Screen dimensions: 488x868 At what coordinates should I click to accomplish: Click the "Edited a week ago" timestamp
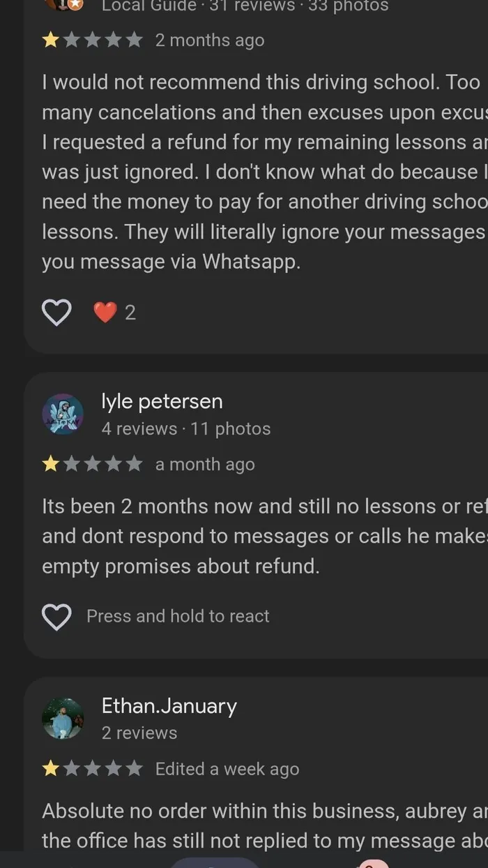click(x=227, y=769)
